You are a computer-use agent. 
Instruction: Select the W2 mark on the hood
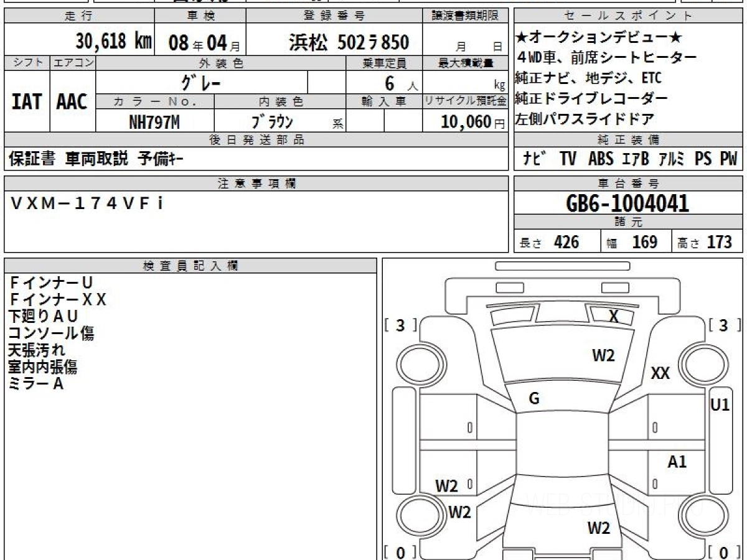click(603, 355)
